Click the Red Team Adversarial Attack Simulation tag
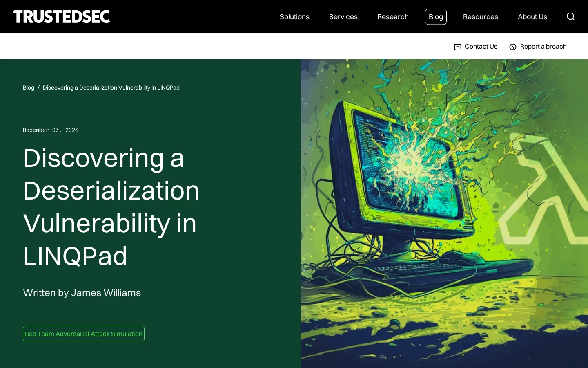This screenshot has width=588, height=368. (x=84, y=334)
